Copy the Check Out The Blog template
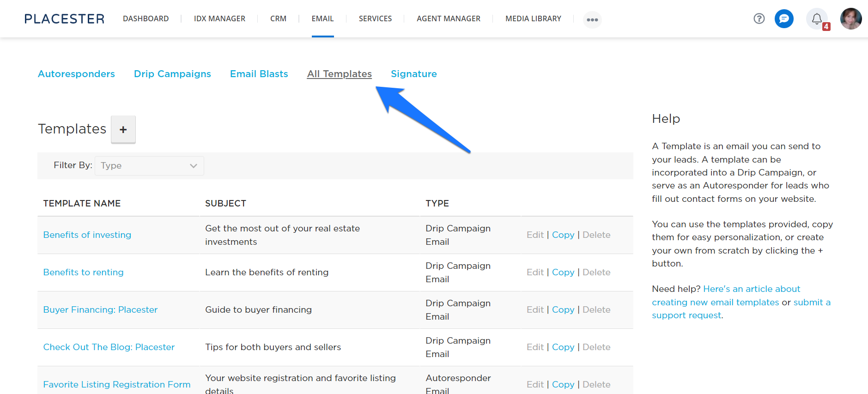868x394 pixels. click(563, 347)
